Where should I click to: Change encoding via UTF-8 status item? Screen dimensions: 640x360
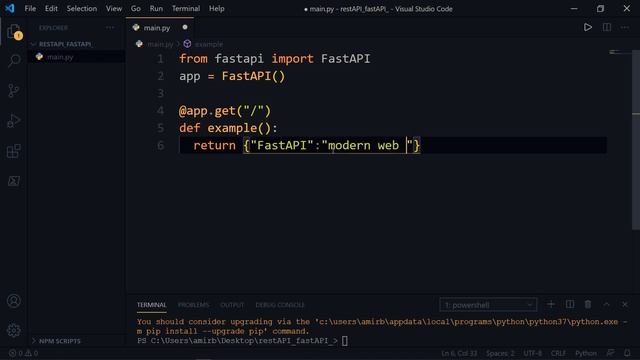(x=533, y=353)
